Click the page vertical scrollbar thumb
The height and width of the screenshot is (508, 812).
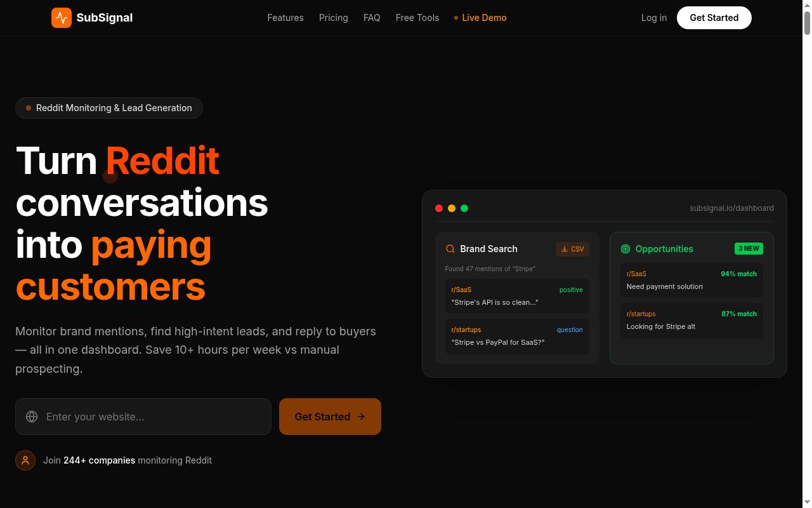(807, 23)
